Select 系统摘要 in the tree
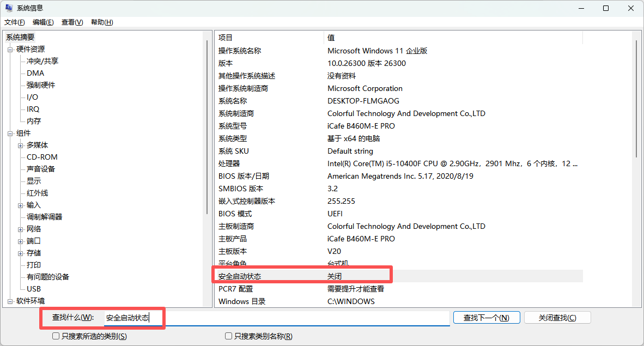Image resolution: width=644 pixels, height=346 pixels. point(20,38)
